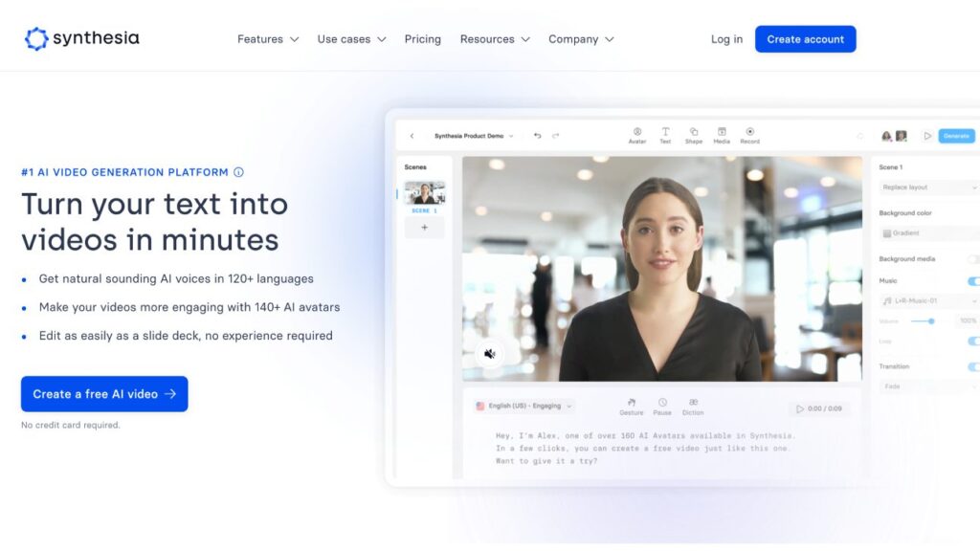Click the back arrow in the editor header
Viewport: 980px width, 551px height.
tap(412, 136)
